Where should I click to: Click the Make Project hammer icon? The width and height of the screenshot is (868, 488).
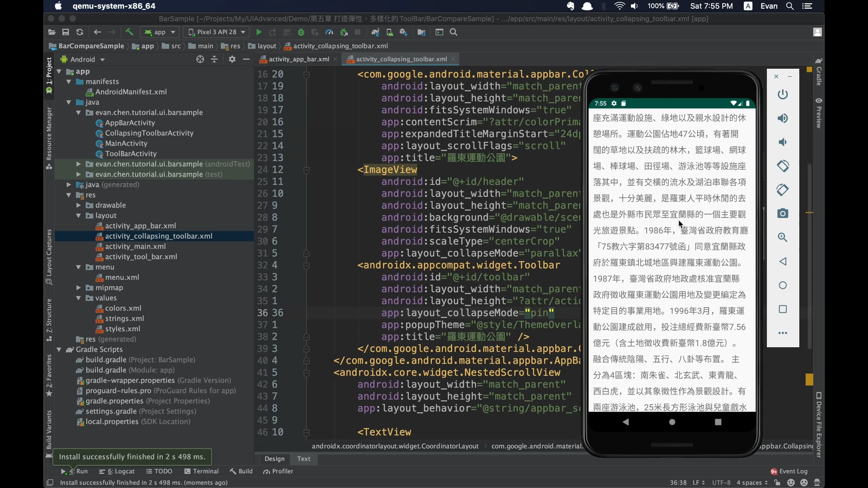[129, 32]
